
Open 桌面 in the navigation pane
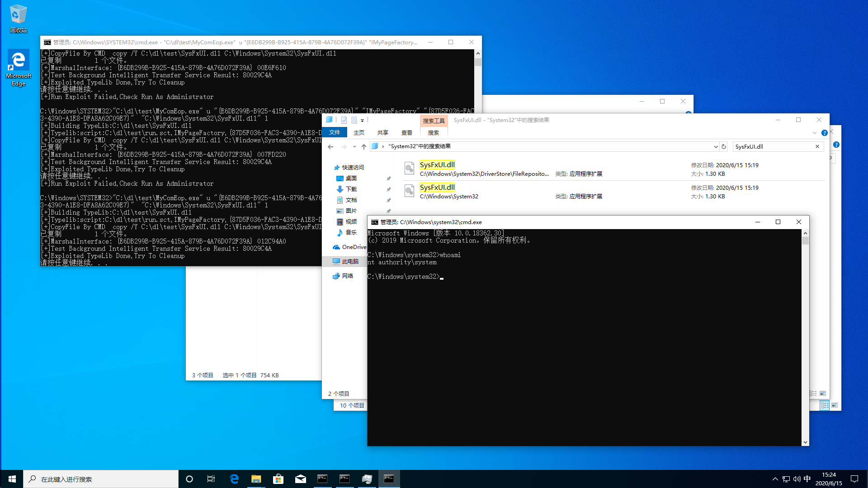351,178
